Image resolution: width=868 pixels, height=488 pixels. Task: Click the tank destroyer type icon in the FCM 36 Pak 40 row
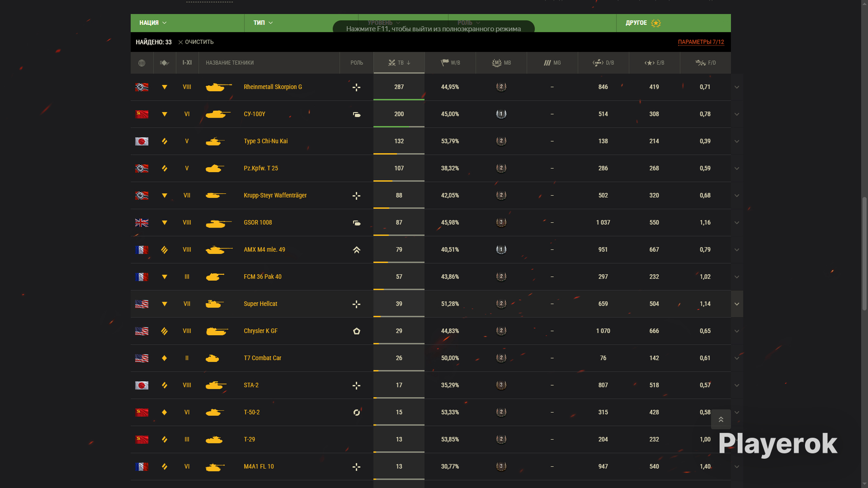pos(165,277)
